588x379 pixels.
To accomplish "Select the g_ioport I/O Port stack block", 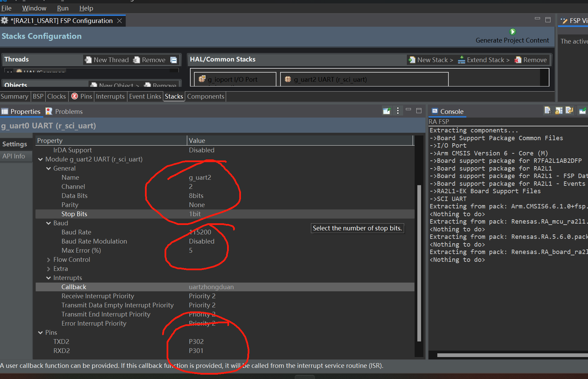I will 235,79.
